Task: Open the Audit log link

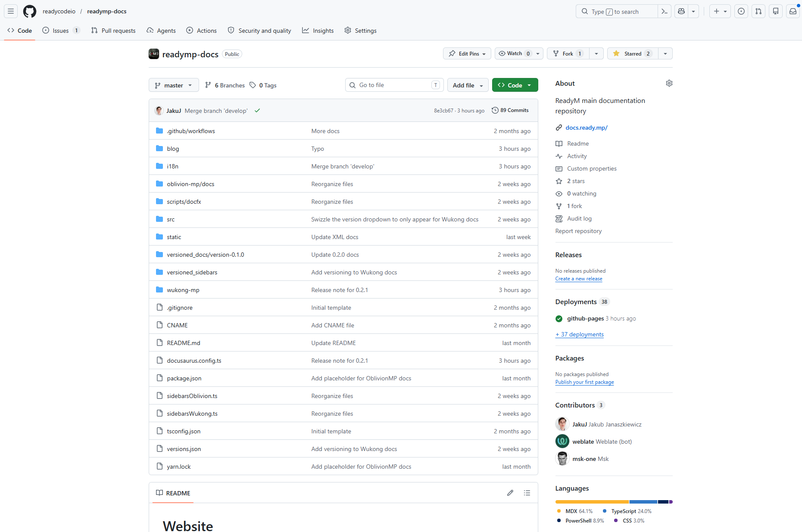Action: click(x=579, y=218)
